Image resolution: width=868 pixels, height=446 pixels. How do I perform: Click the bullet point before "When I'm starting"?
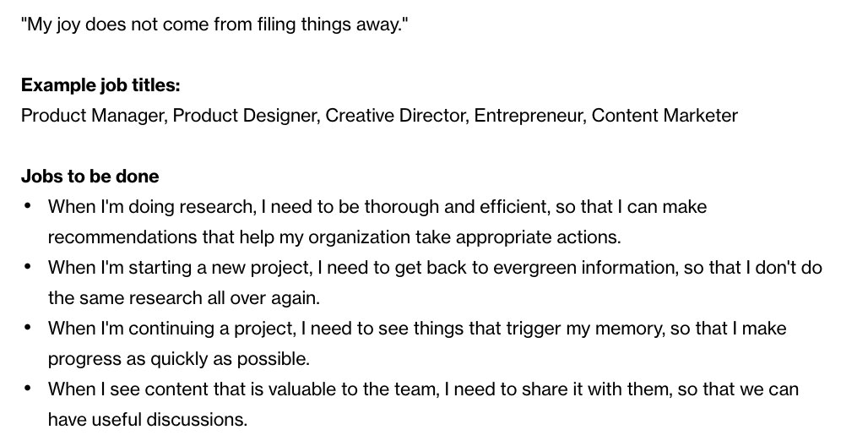pos(28,267)
